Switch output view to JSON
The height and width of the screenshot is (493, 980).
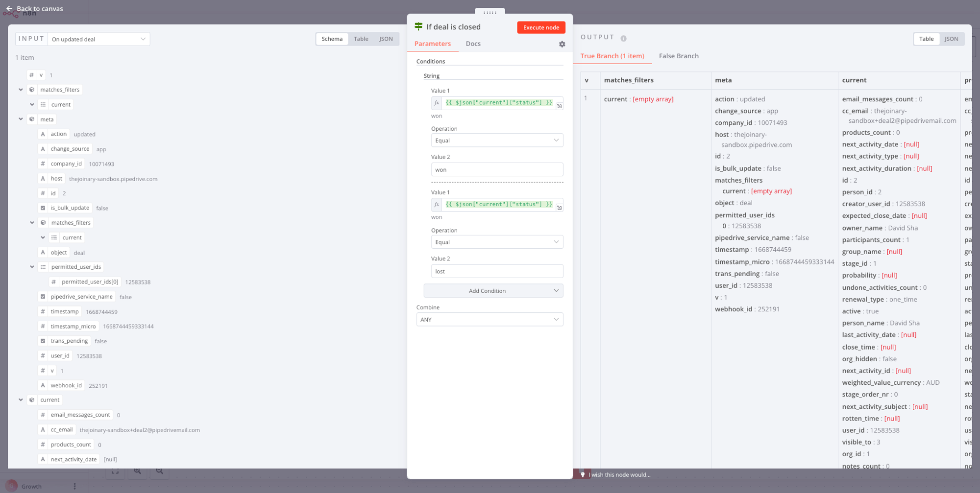[951, 39]
